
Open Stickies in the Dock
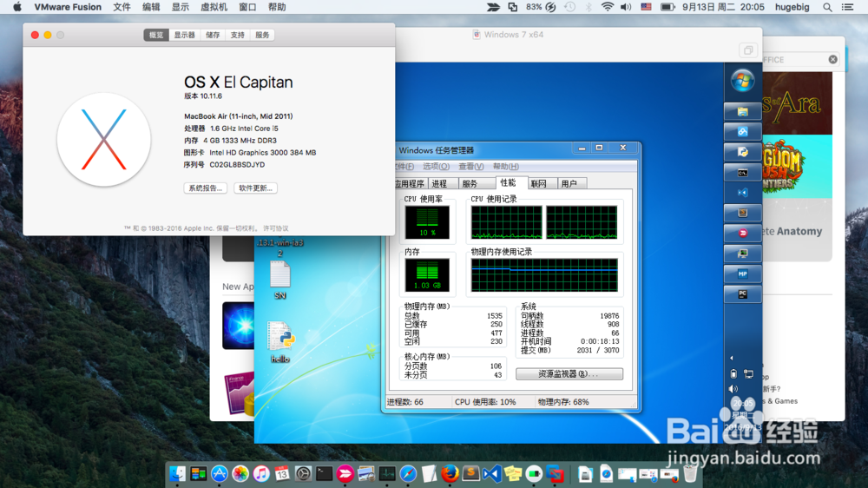(513, 473)
